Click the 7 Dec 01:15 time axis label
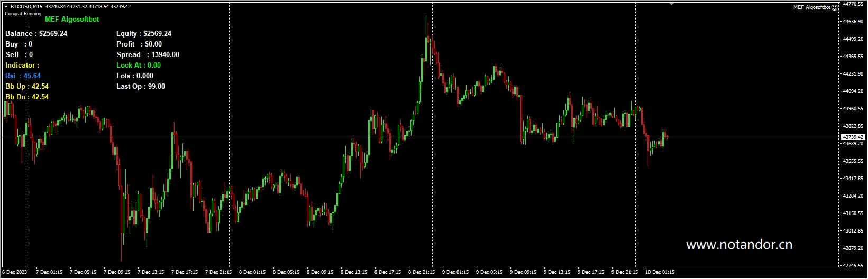Screen dimensions: 868x279 pyautogui.click(x=49, y=272)
